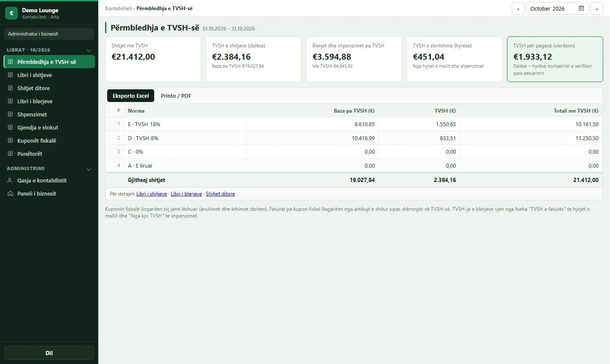Follow the Shitjet ditore detail link
The image size is (610, 364).
tap(220, 194)
